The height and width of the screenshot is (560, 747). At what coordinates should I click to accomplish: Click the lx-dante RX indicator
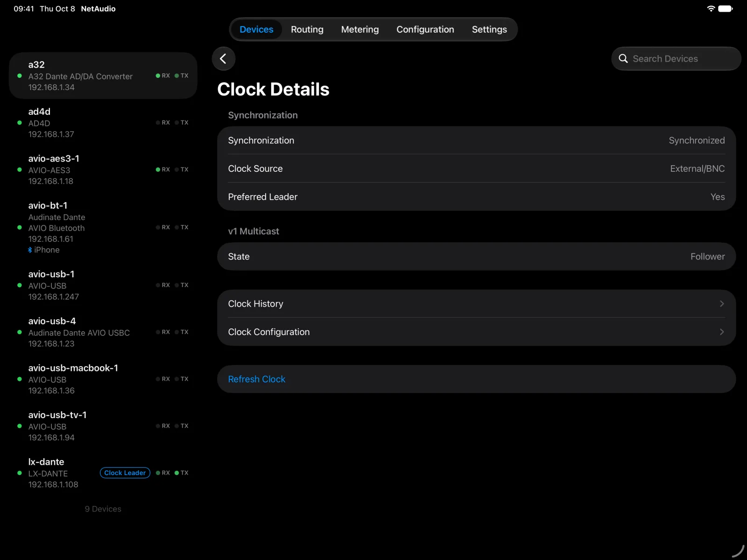[163, 473]
